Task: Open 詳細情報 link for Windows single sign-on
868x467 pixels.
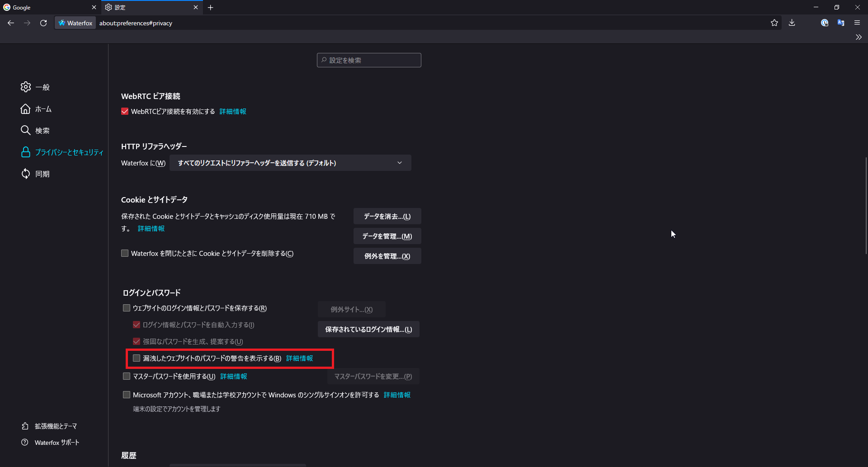Action: point(397,395)
